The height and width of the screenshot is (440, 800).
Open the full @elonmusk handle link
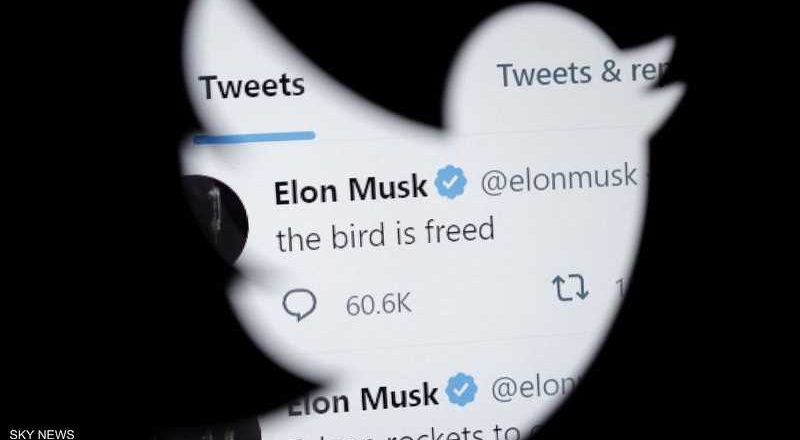[559, 178]
